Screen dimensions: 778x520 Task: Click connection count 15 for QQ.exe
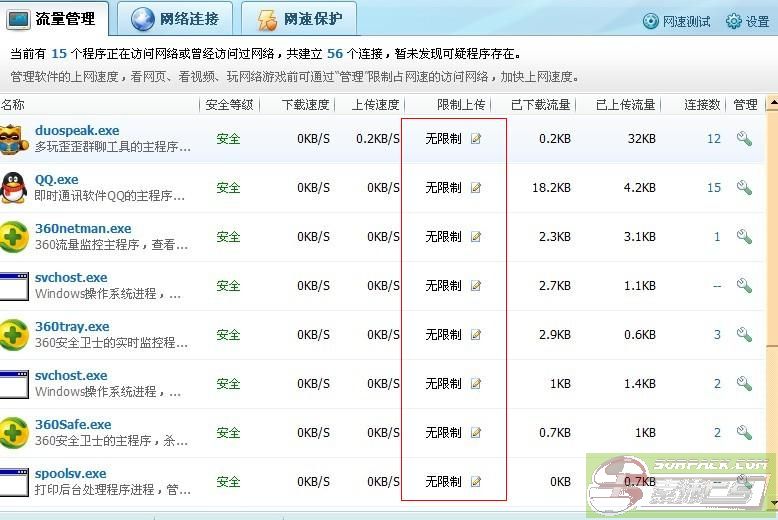713,188
